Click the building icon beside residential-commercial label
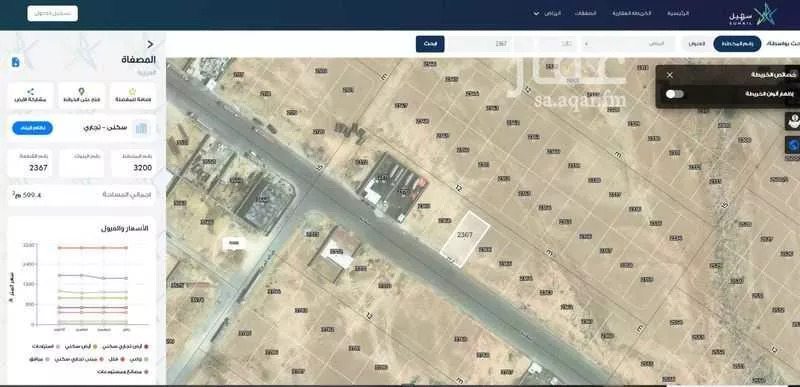The width and height of the screenshot is (800, 387). coord(141,128)
